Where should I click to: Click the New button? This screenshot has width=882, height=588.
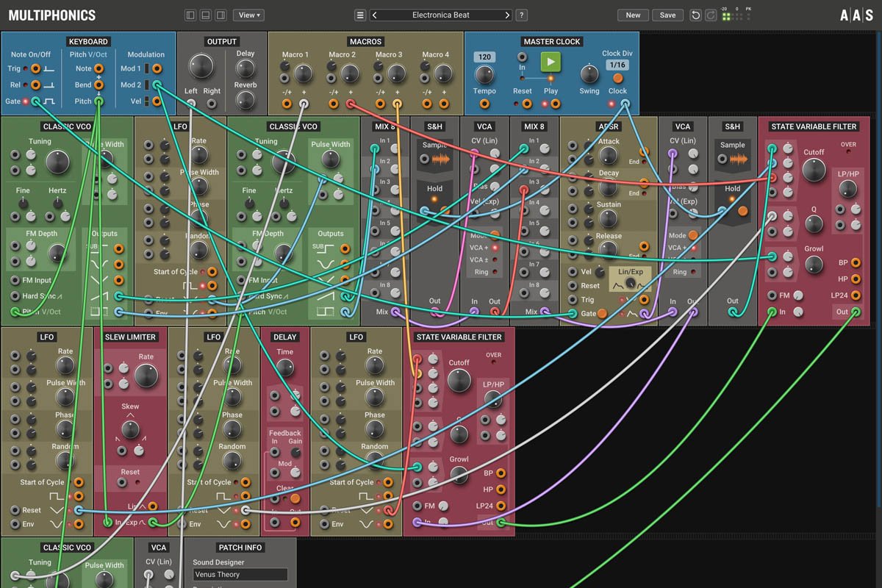pyautogui.click(x=633, y=15)
